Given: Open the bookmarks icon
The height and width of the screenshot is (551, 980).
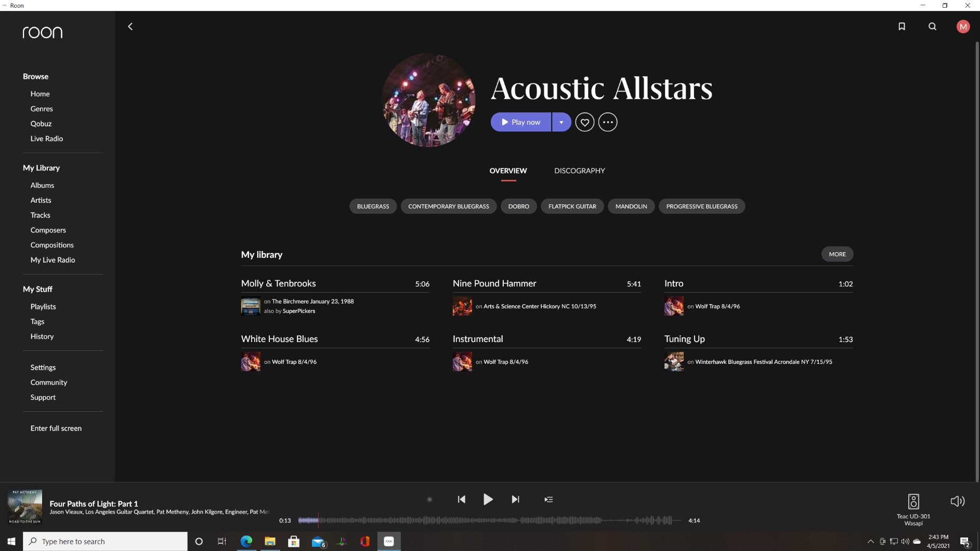Looking at the screenshot, I should [901, 27].
